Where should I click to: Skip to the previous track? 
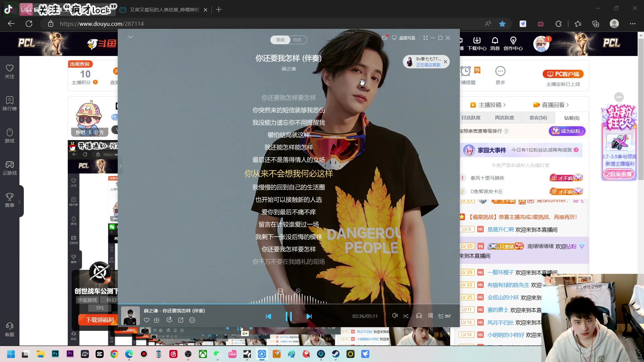click(268, 316)
